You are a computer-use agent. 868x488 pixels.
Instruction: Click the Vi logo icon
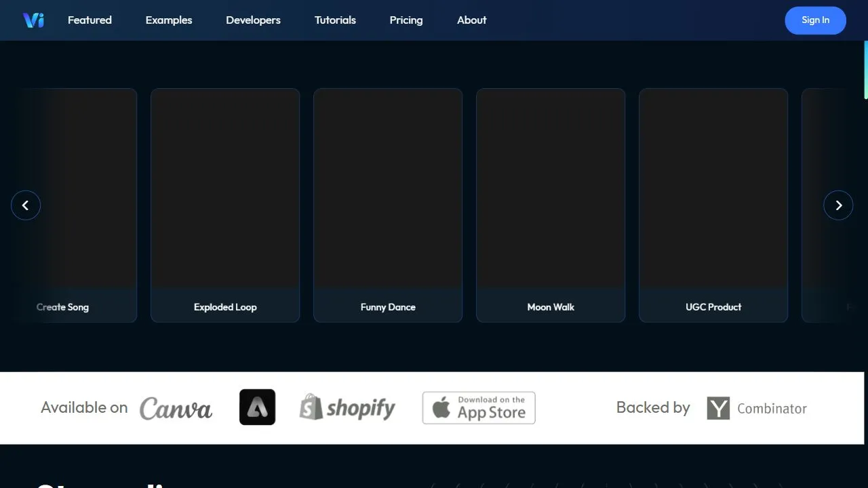(x=33, y=20)
